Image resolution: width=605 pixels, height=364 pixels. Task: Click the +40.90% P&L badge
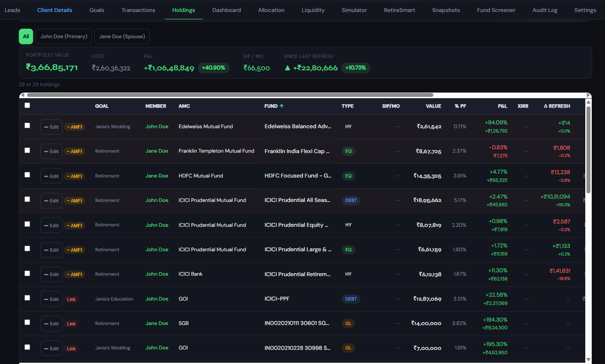point(213,68)
